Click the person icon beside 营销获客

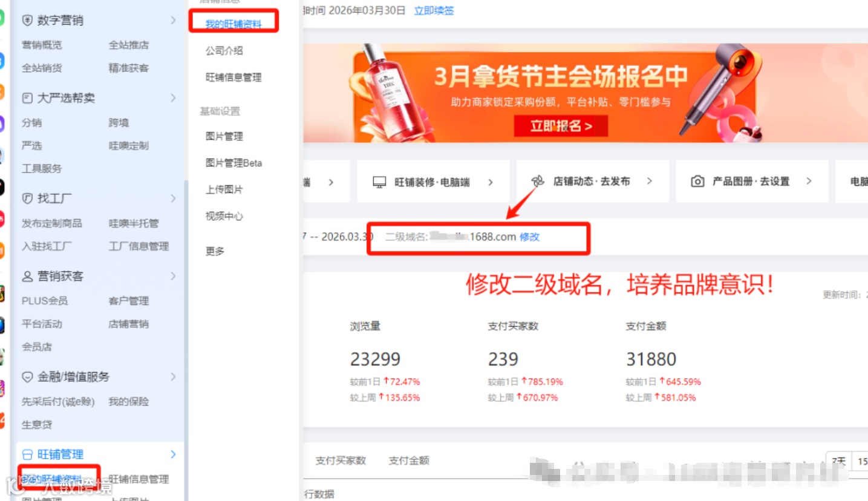point(27,277)
